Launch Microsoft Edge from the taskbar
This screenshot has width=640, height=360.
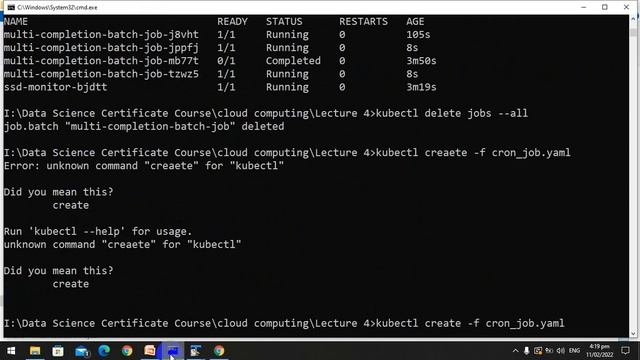pyautogui.click(x=104, y=351)
